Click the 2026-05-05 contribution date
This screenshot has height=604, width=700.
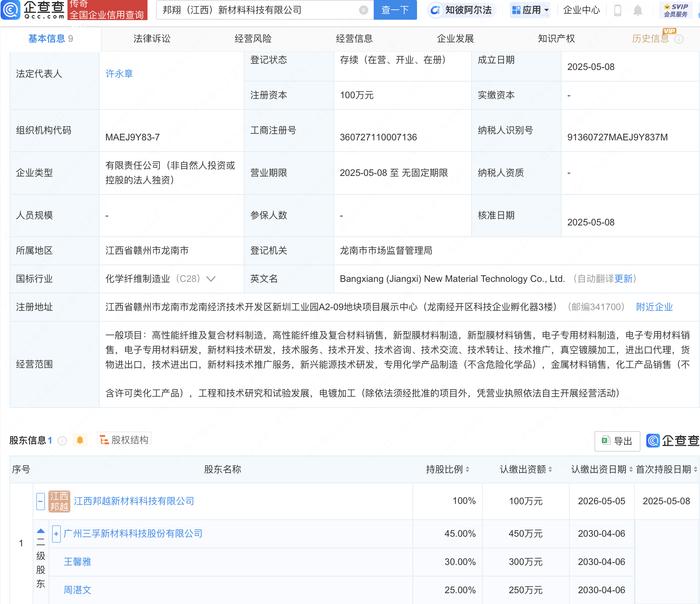coord(601,501)
